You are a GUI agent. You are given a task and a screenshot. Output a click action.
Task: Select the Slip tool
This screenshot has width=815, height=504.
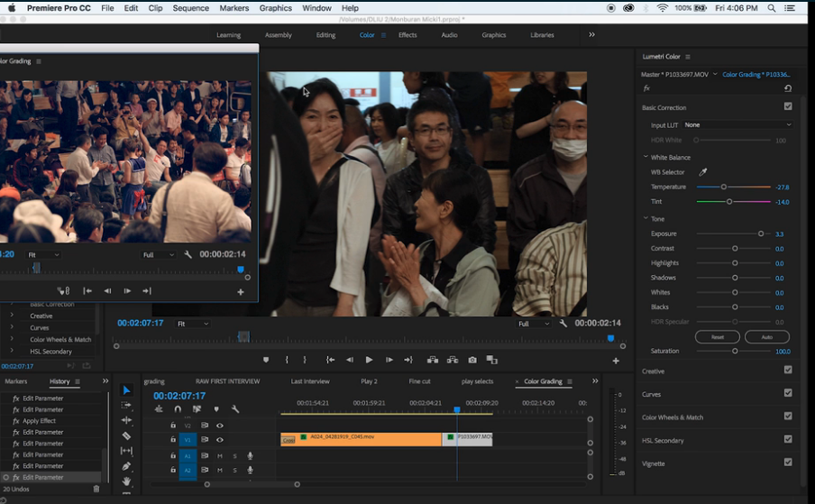[x=126, y=451]
